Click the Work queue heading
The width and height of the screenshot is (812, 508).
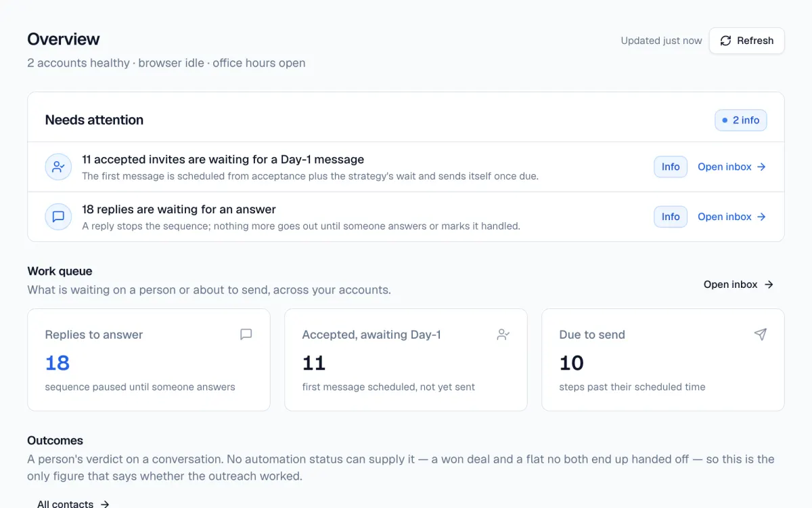[60, 271]
